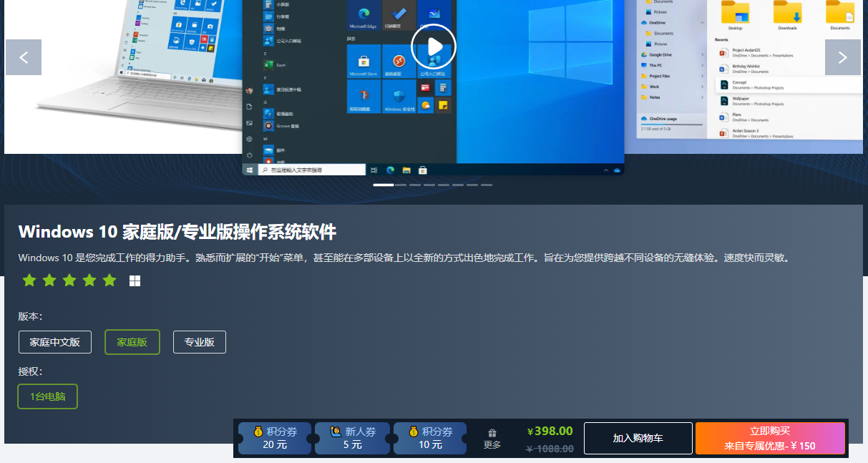
Task: Select the 1台电脑 license option
Action: (x=48, y=396)
